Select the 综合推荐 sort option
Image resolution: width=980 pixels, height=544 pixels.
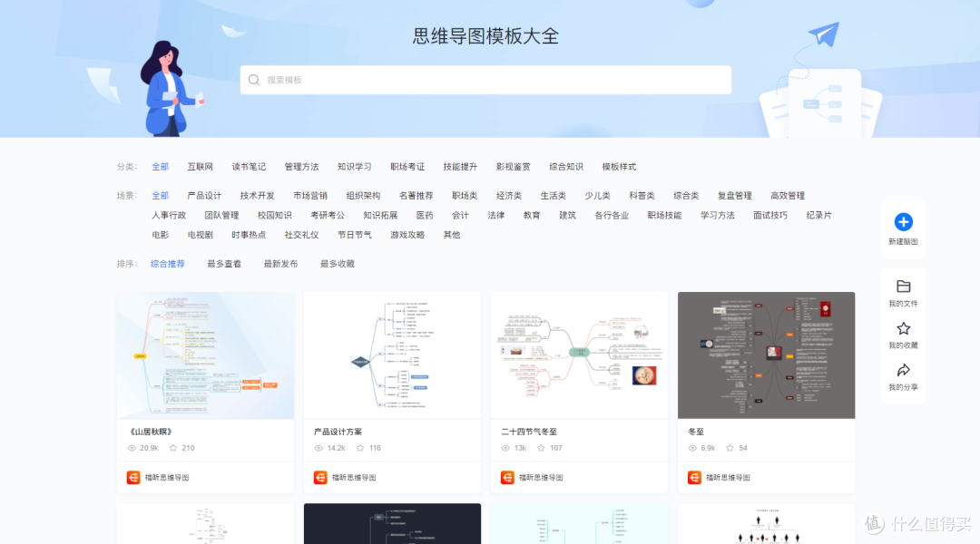coord(169,264)
